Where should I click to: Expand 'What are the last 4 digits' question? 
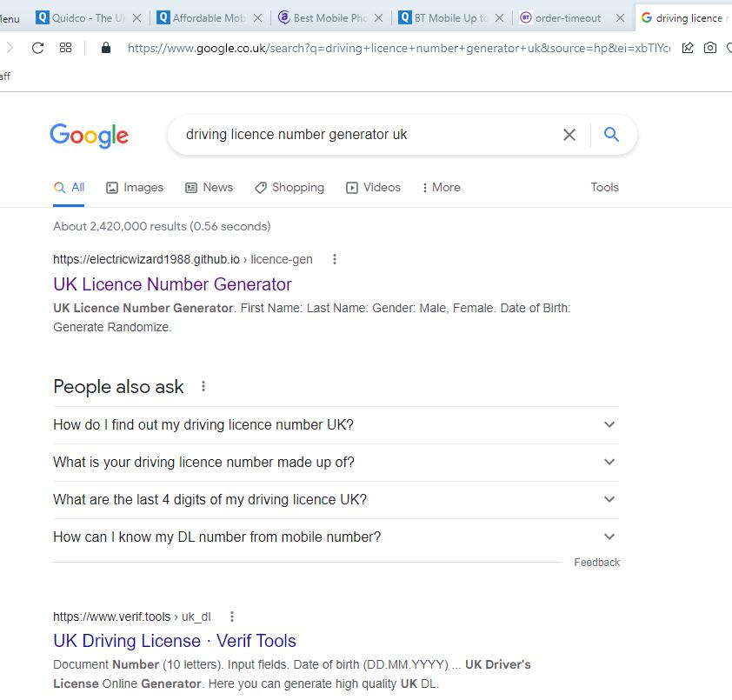coord(336,500)
